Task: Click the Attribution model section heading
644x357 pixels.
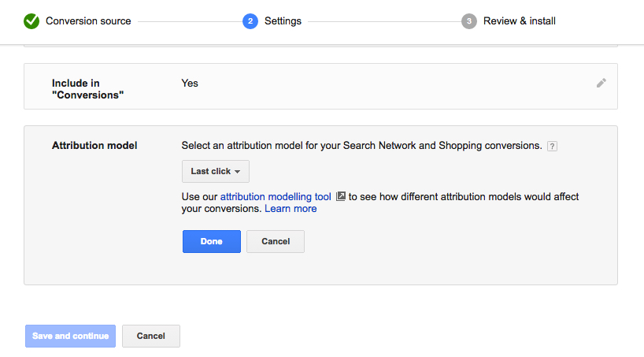Action: pos(94,146)
